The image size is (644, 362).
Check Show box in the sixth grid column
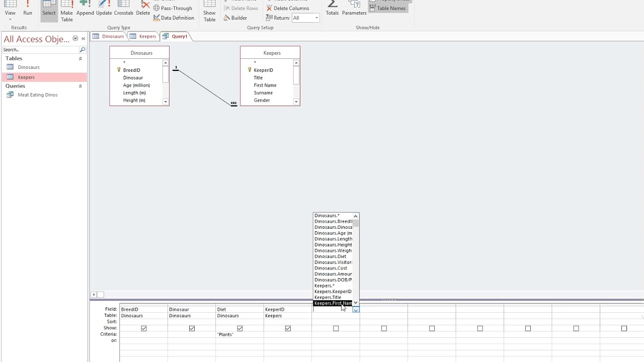pyautogui.click(x=384, y=328)
